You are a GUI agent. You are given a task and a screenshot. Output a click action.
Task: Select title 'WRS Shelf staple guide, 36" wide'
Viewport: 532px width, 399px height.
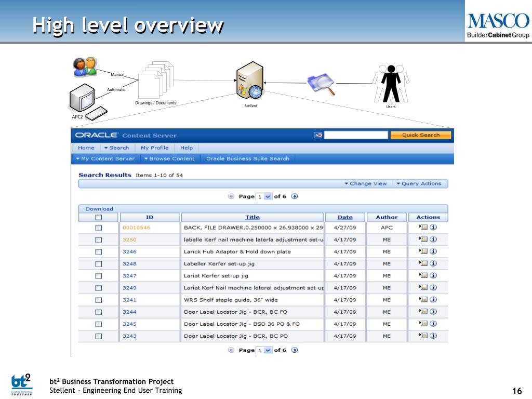(x=231, y=300)
